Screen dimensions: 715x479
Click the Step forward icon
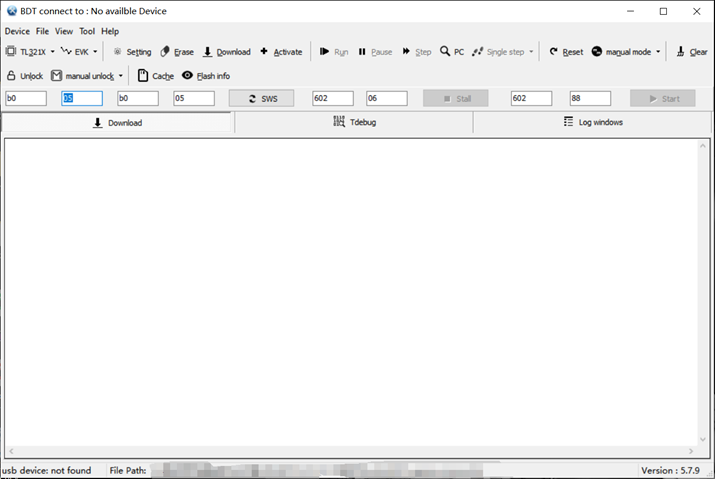point(407,52)
